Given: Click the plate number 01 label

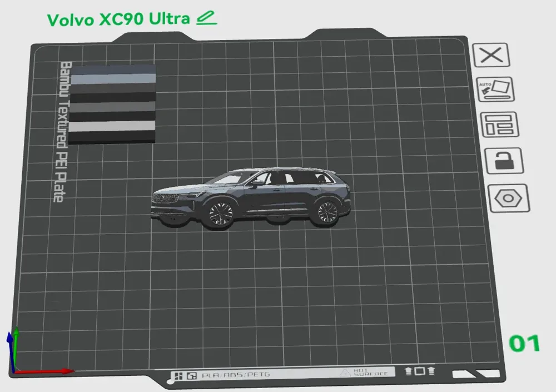Looking at the screenshot, I should 524,344.
